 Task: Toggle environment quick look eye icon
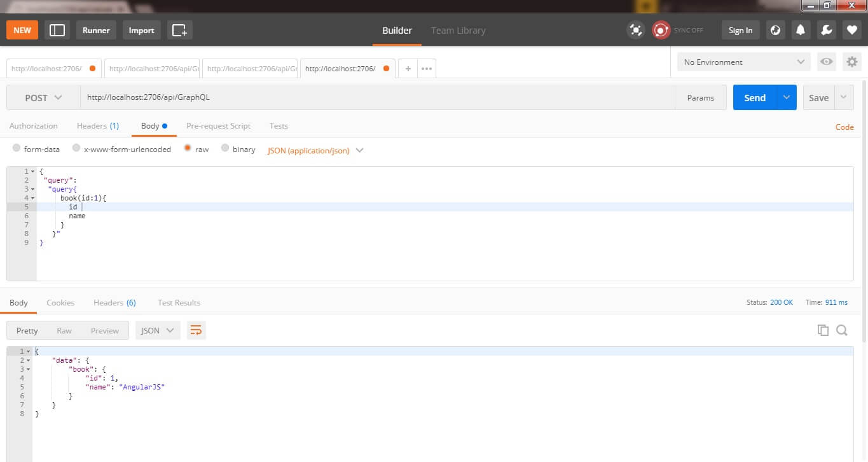(x=826, y=62)
